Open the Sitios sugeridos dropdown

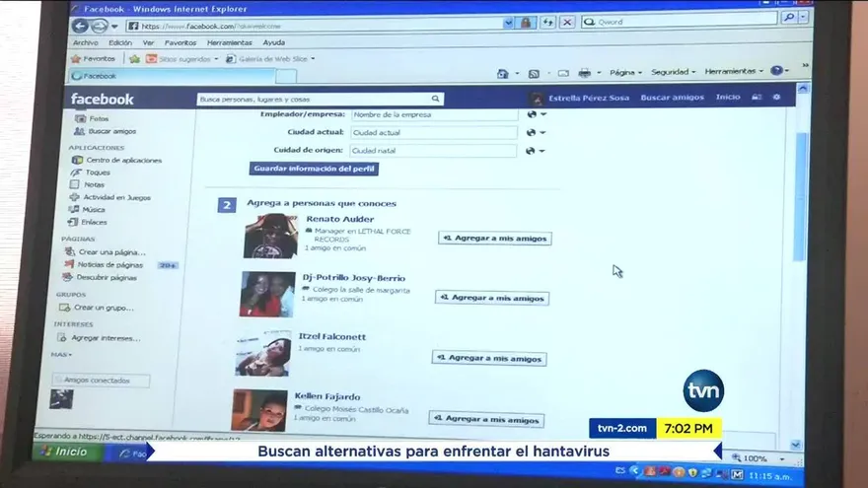pos(181,58)
